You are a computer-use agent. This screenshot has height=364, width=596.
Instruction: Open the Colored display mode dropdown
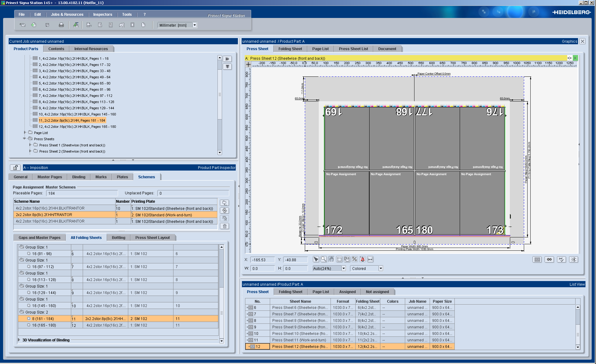tap(381, 268)
